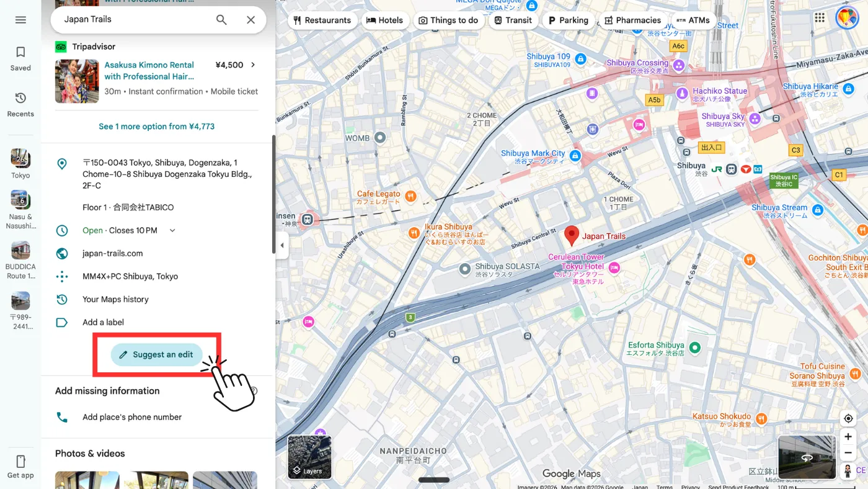Filter map by ATMs
The image size is (868, 489).
click(x=693, y=20)
